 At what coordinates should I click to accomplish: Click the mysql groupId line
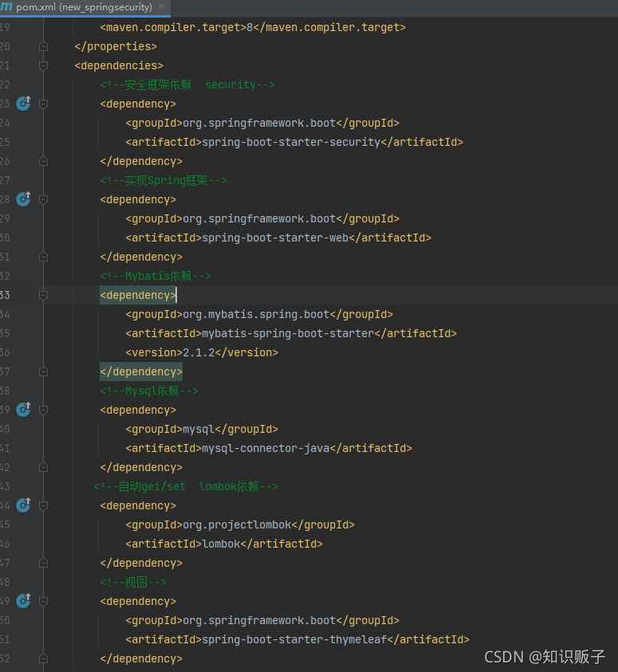tap(202, 429)
